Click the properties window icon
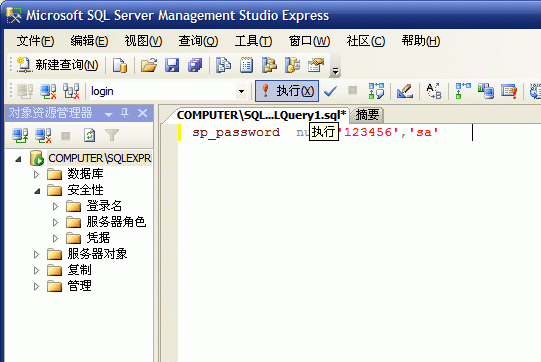The height and width of the screenshot is (362, 541). point(316,65)
